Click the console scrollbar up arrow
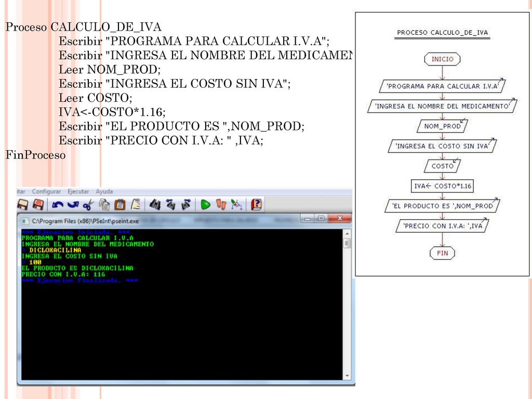 tap(347, 234)
